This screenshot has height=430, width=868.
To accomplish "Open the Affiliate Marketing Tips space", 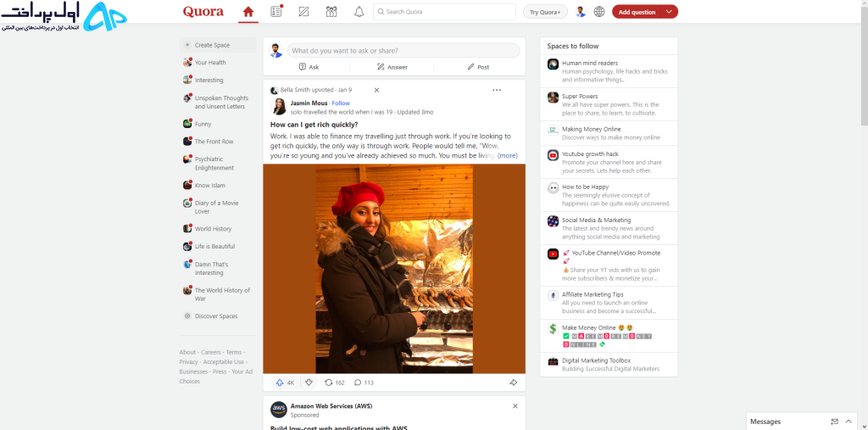I will pyautogui.click(x=609, y=303).
